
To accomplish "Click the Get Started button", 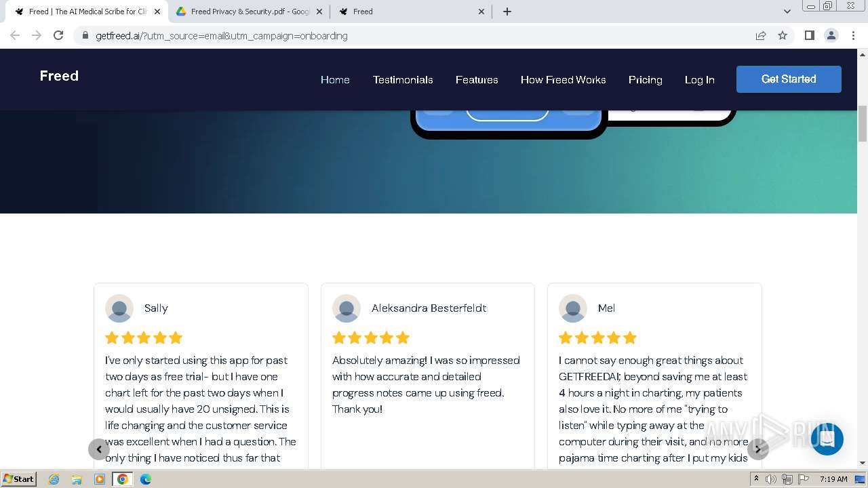I will click(789, 79).
